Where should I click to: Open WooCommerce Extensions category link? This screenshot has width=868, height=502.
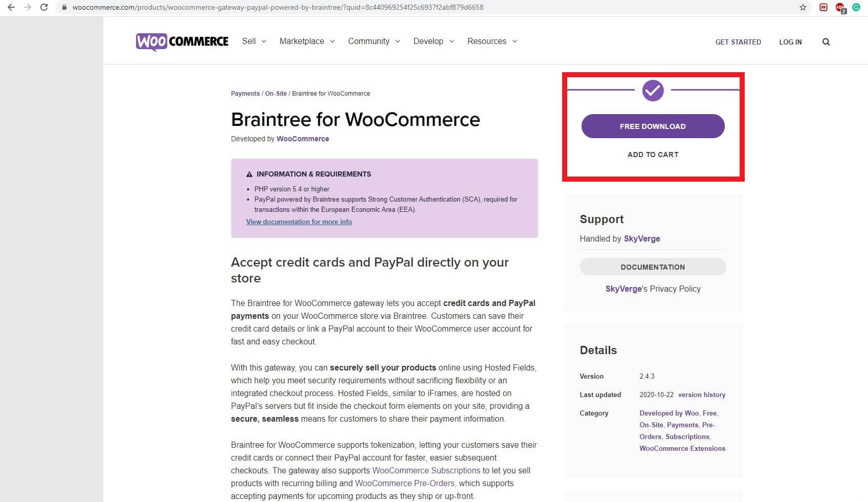click(x=682, y=448)
